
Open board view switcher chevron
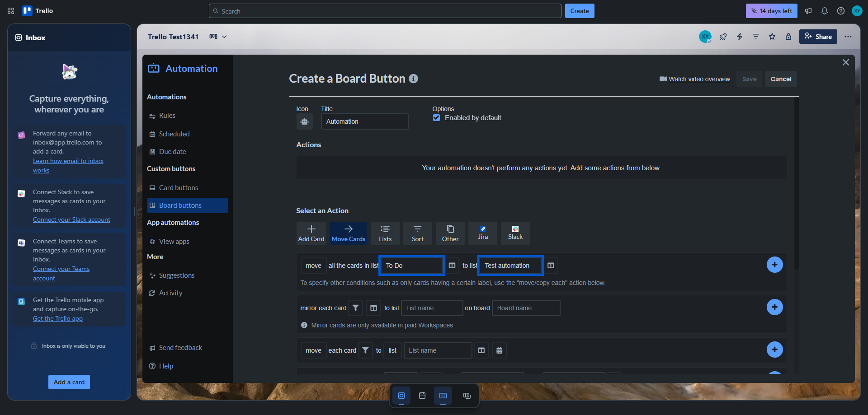[224, 37]
